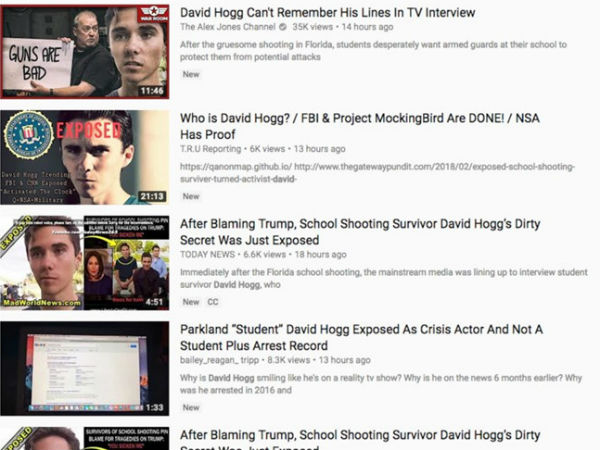Open 'Parkland Student David Hogg Exposed' video title
The image size is (600, 450).
(x=361, y=338)
